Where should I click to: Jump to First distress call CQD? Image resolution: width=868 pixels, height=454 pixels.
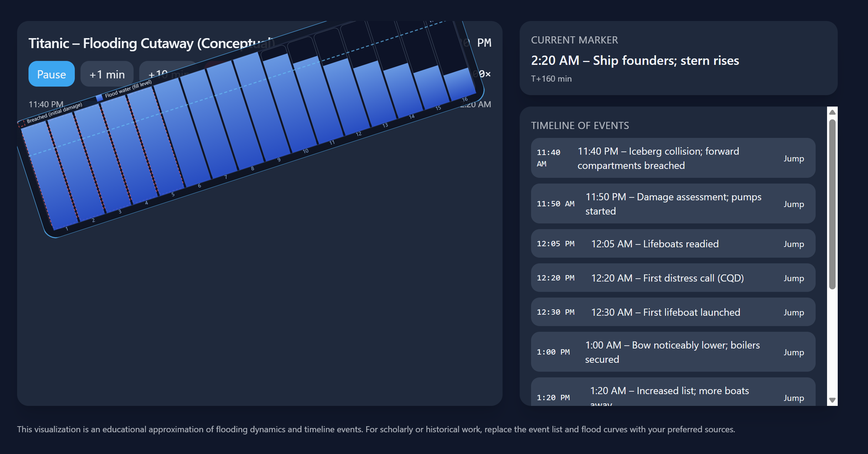pos(793,278)
